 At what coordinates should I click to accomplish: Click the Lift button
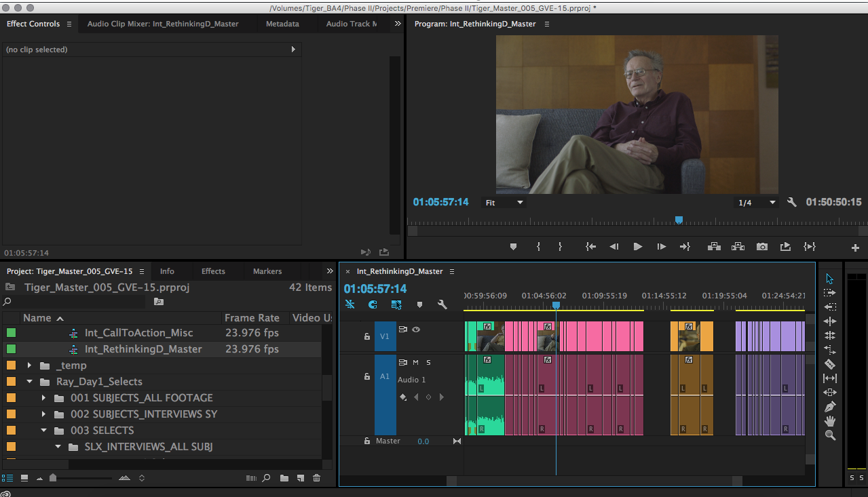coord(714,247)
